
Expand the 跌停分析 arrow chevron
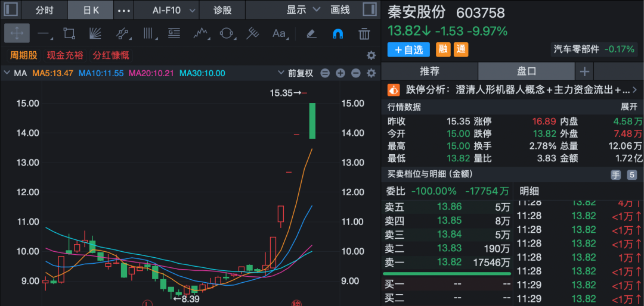point(634,89)
